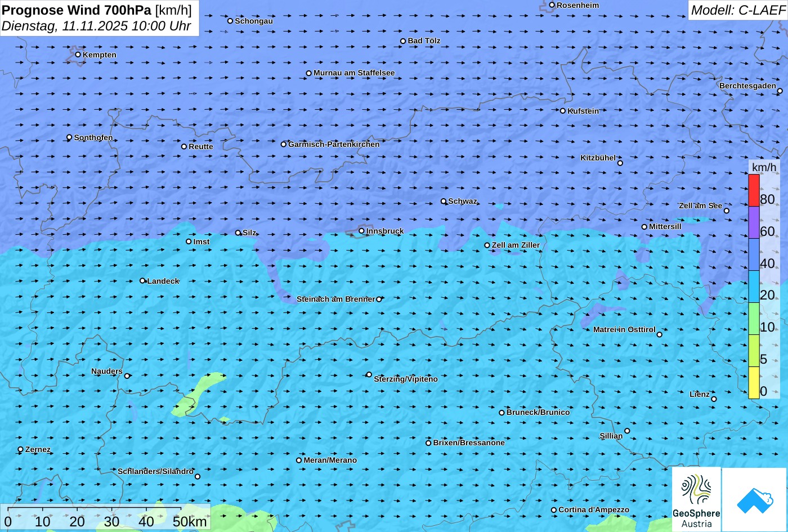Click the red 80 km/h legend swatch

(754, 190)
